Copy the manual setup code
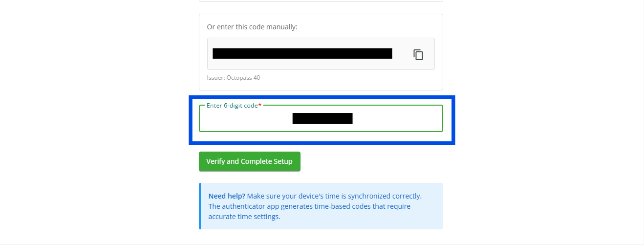The width and height of the screenshot is (644, 245). (x=418, y=54)
